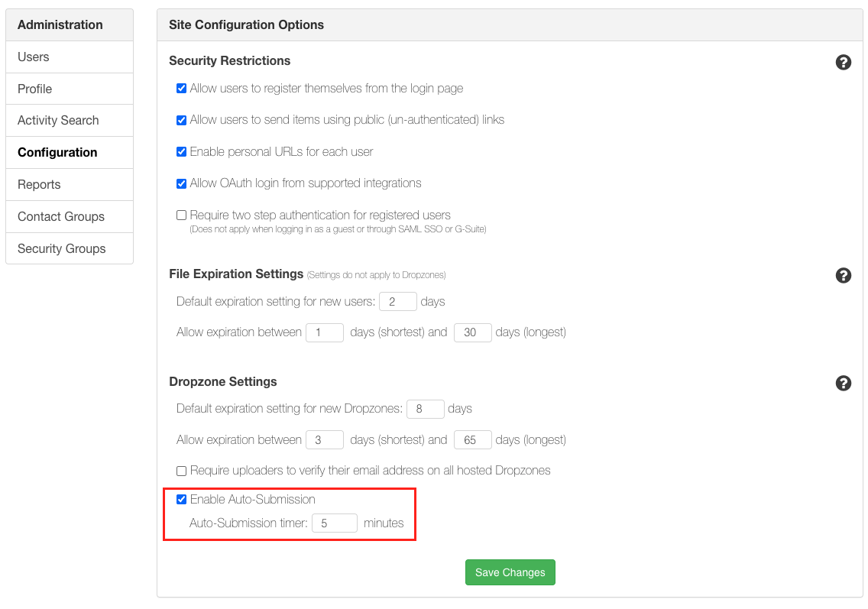The width and height of the screenshot is (868, 609).
Task: Click the Auto-Submission timer field
Action: [335, 523]
